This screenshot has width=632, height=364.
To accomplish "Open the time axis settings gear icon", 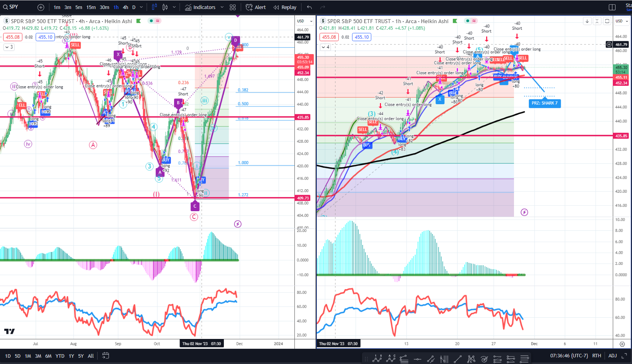I will (622, 344).
